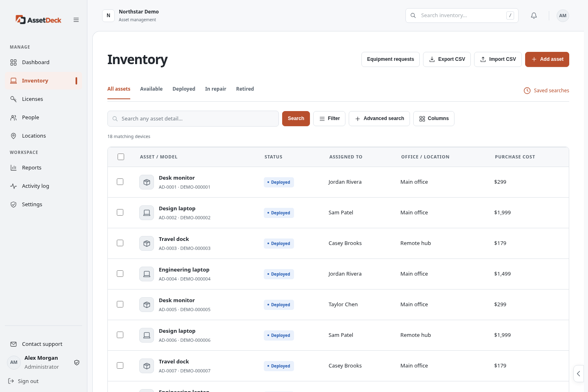Open Reports in the workspace menu

click(x=43, y=168)
